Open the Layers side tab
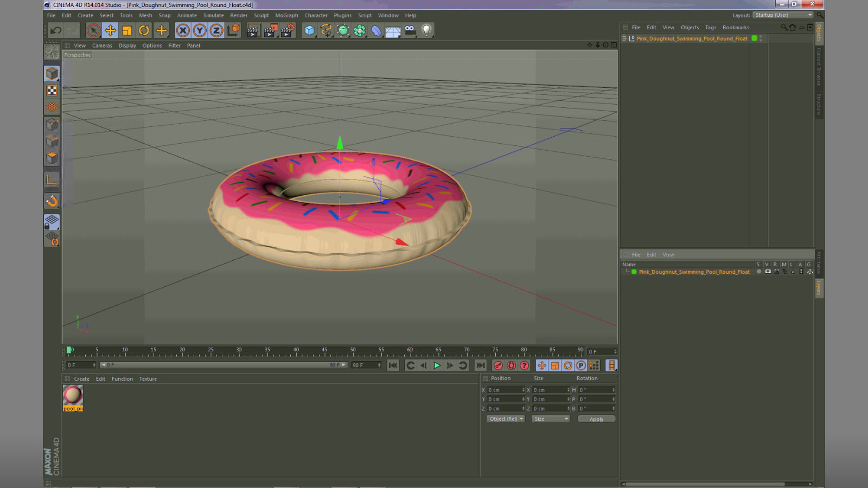The height and width of the screenshot is (488, 868). (819, 288)
